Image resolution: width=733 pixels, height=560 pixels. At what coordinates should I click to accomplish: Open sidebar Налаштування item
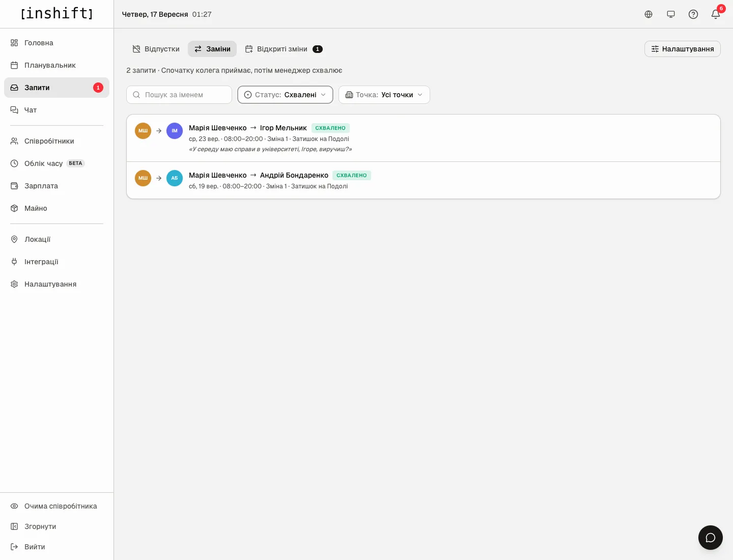(57, 284)
